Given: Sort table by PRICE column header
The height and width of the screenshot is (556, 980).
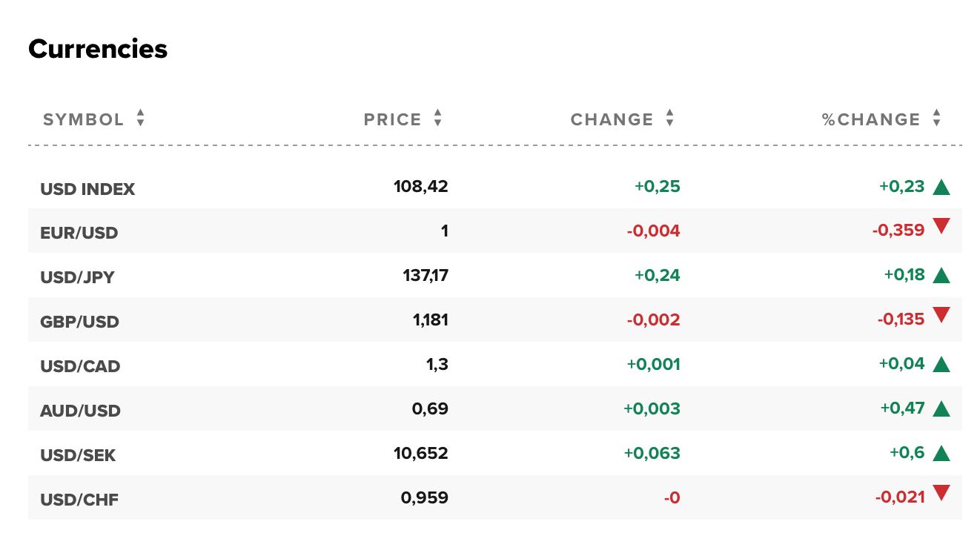Looking at the screenshot, I should click(392, 119).
